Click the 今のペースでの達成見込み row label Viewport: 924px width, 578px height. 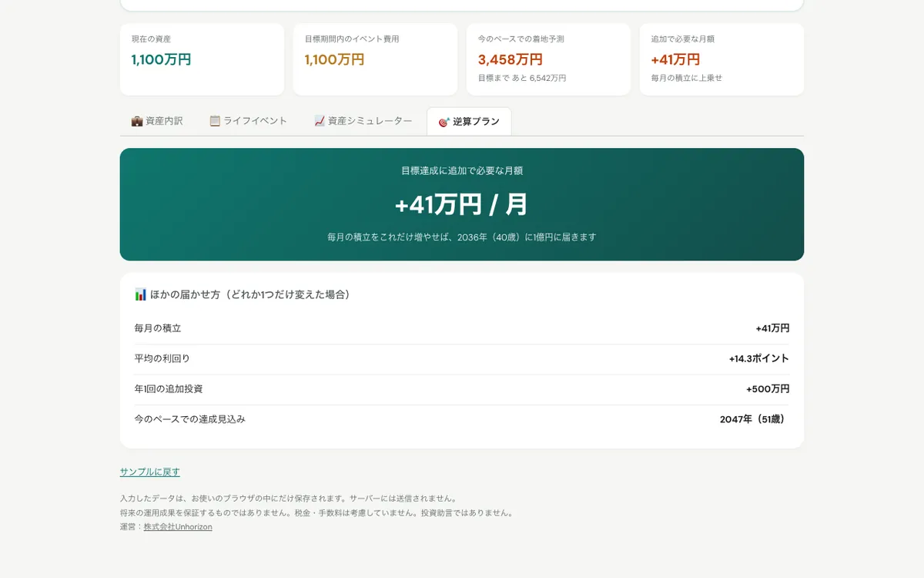tap(190, 419)
